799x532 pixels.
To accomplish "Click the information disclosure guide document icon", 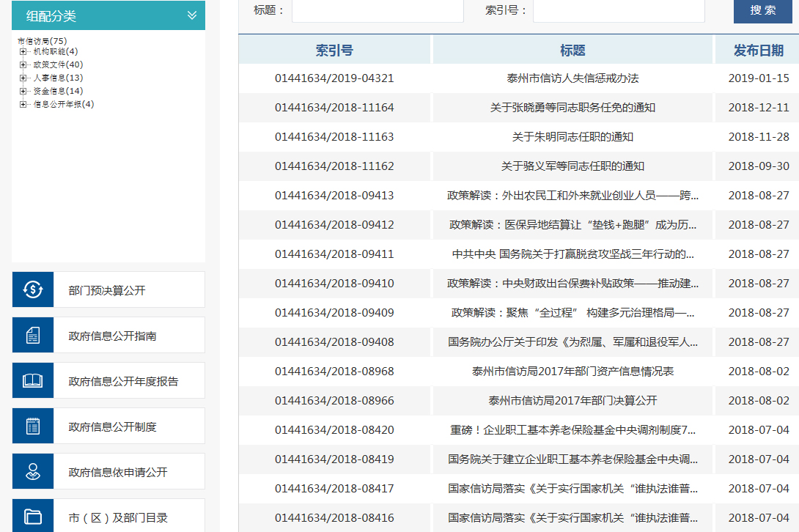I will coord(33,336).
